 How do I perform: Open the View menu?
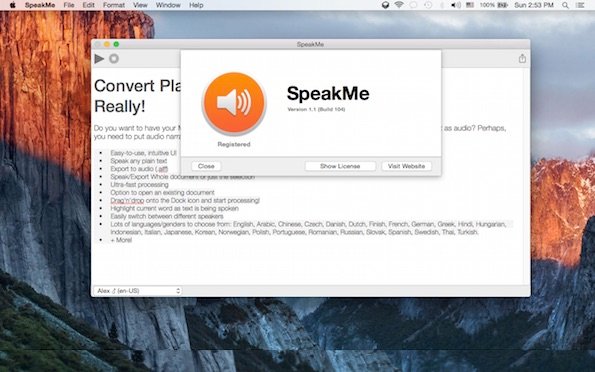140,5
